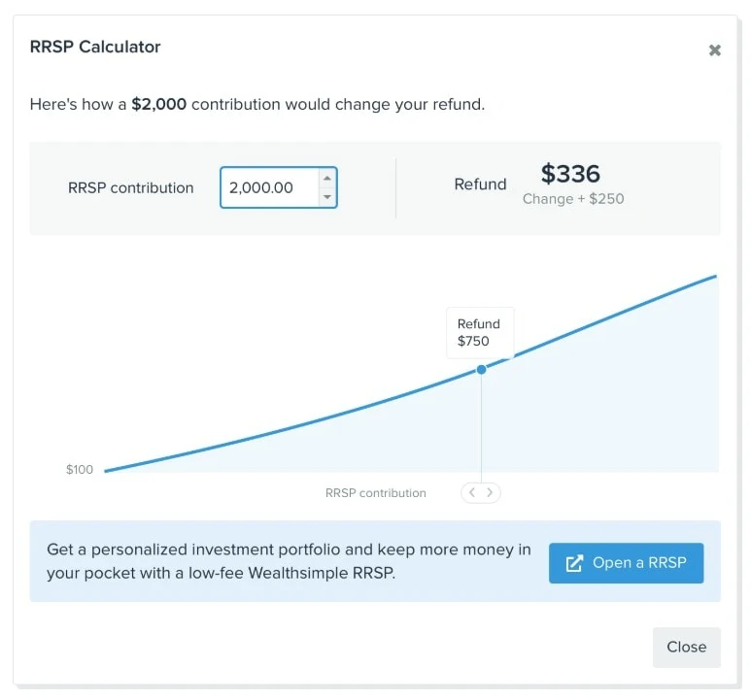Click the right chevron below the chart
Screen dimensions: 751x700
pos(490,492)
